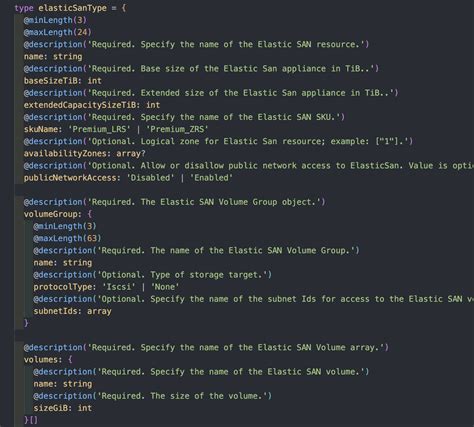Image resolution: width=474 pixels, height=427 pixels.
Task: Select the baseSizeTiB: int property line
Action: 62,81
